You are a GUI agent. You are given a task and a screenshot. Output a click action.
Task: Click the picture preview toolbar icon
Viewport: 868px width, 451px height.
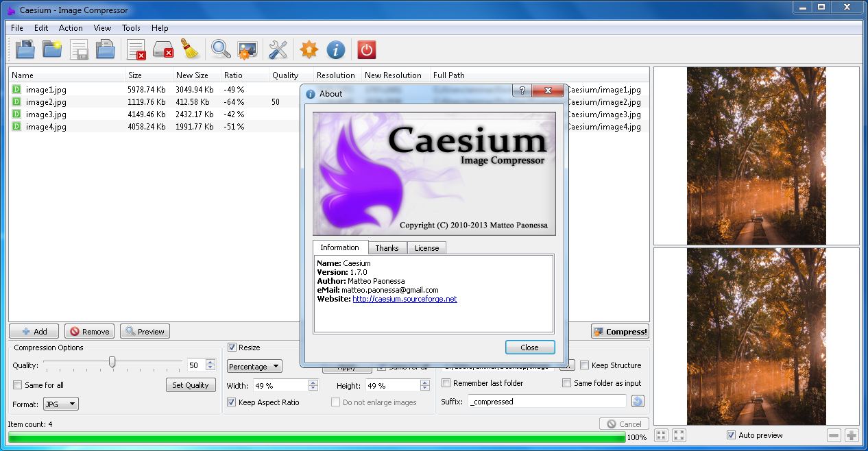click(x=247, y=49)
